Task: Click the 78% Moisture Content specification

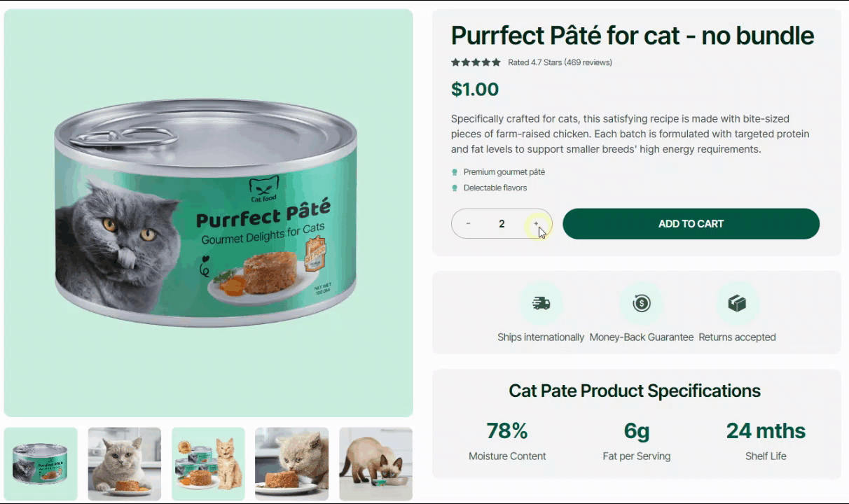Action: (x=507, y=440)
